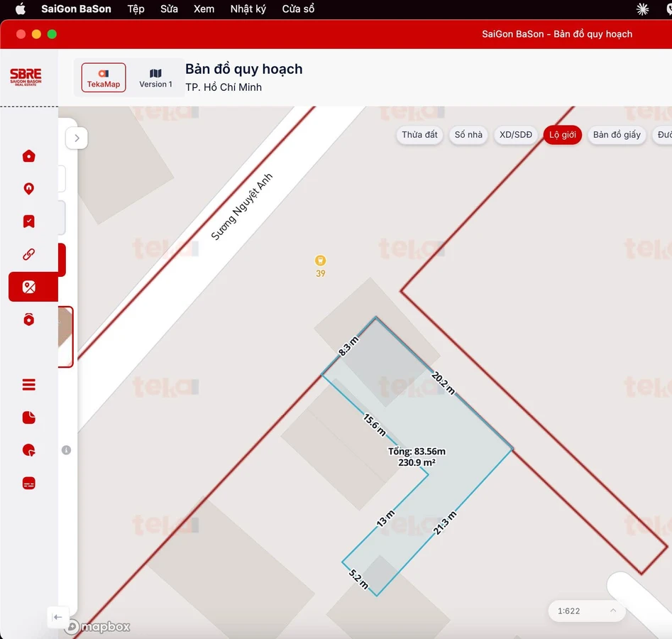Click the card sidebar icon at bottom
The image size is (672, 639).
coord(28,484)
